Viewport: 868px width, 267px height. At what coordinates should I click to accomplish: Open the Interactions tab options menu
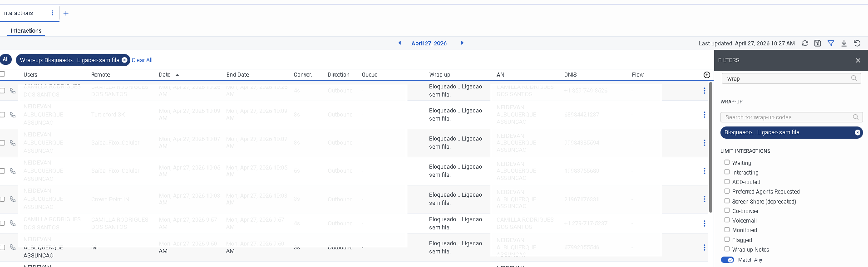click(52, 13)
